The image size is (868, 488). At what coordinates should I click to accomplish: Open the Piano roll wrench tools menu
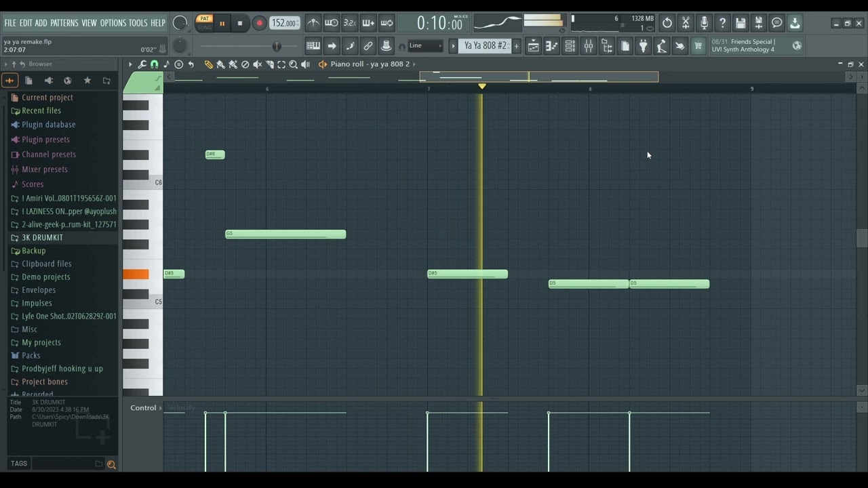coord(142,64)
